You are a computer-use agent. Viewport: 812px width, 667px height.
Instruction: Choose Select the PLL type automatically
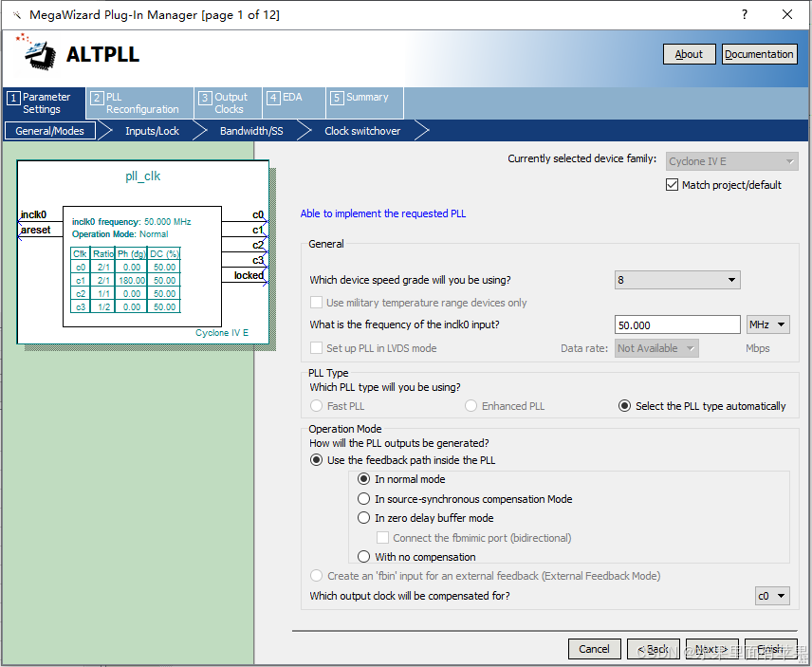coord(624,406)
